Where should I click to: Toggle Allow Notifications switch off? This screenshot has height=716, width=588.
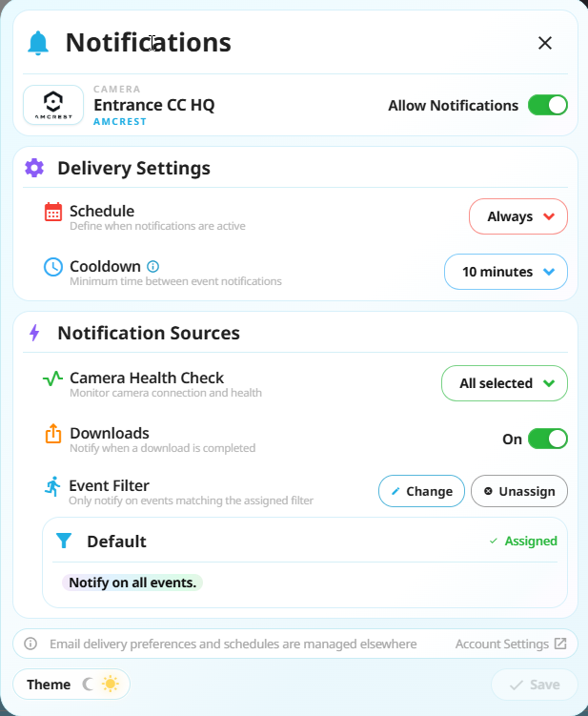[x=547, y=106]
